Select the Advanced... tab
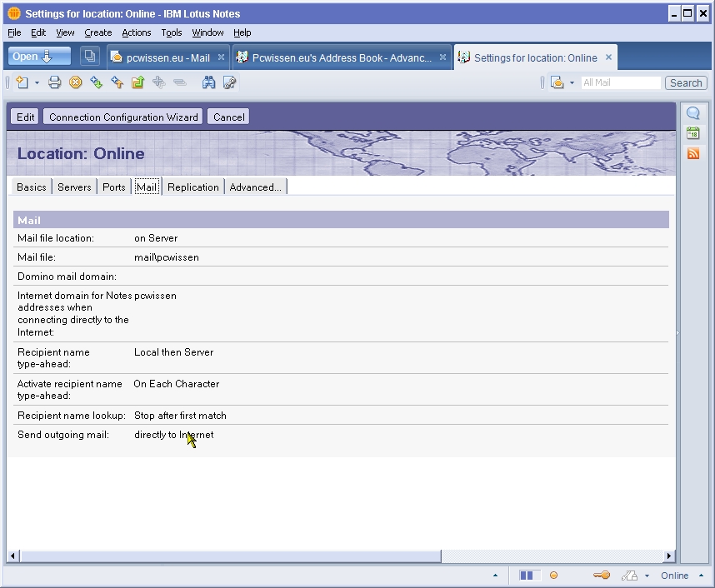715x588 pixels. (255, 187)
